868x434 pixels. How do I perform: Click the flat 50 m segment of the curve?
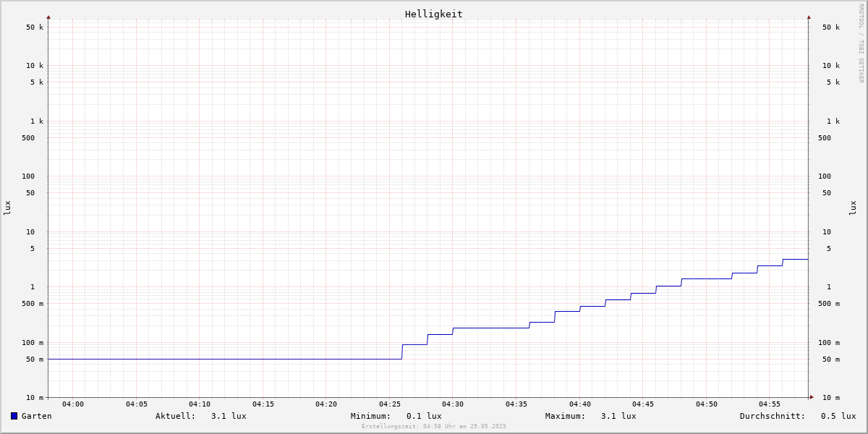[x=225, y=359]
